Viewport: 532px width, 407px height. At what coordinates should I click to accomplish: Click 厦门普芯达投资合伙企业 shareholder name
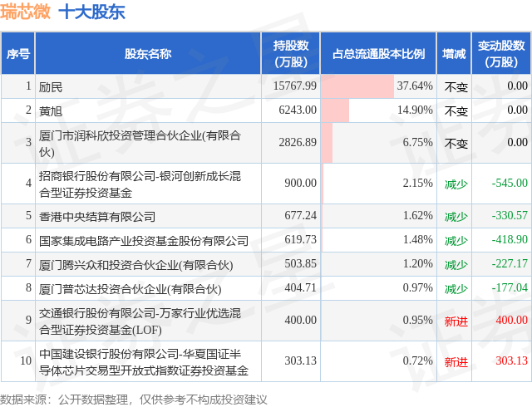pyautogui.click(x=130, y=288)
